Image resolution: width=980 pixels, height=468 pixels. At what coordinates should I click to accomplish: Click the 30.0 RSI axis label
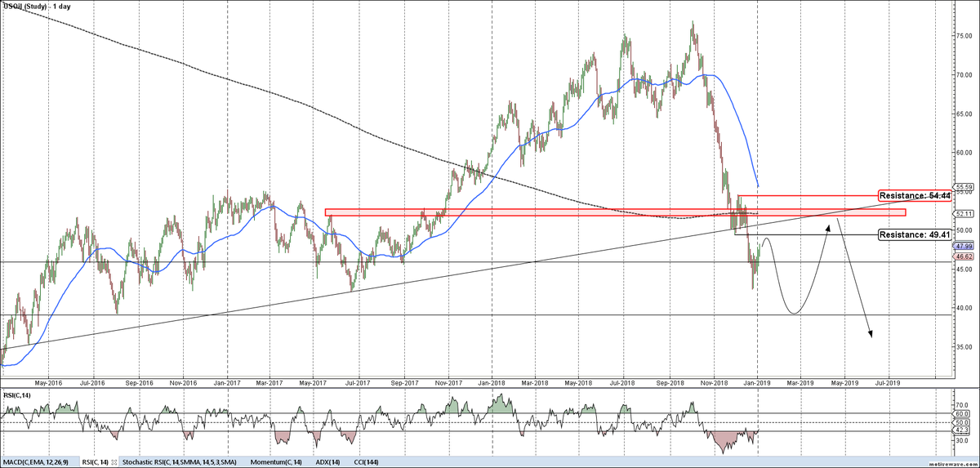[960, 441]
